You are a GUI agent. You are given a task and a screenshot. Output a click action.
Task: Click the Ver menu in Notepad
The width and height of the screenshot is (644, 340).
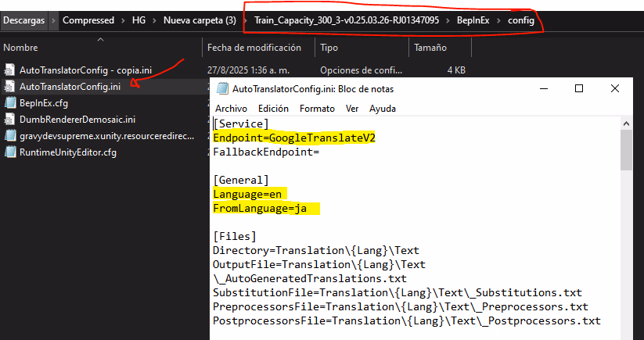point(352,109)
